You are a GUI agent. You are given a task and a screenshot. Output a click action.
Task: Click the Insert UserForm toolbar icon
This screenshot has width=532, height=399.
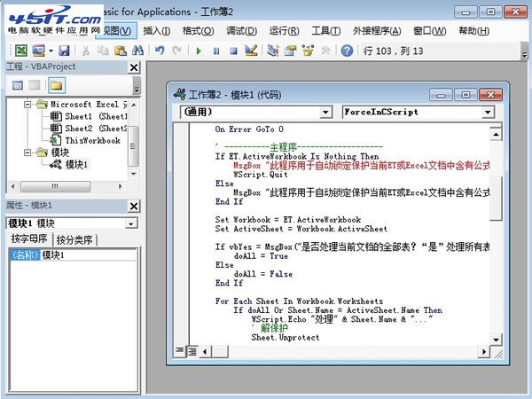(38, 51)
